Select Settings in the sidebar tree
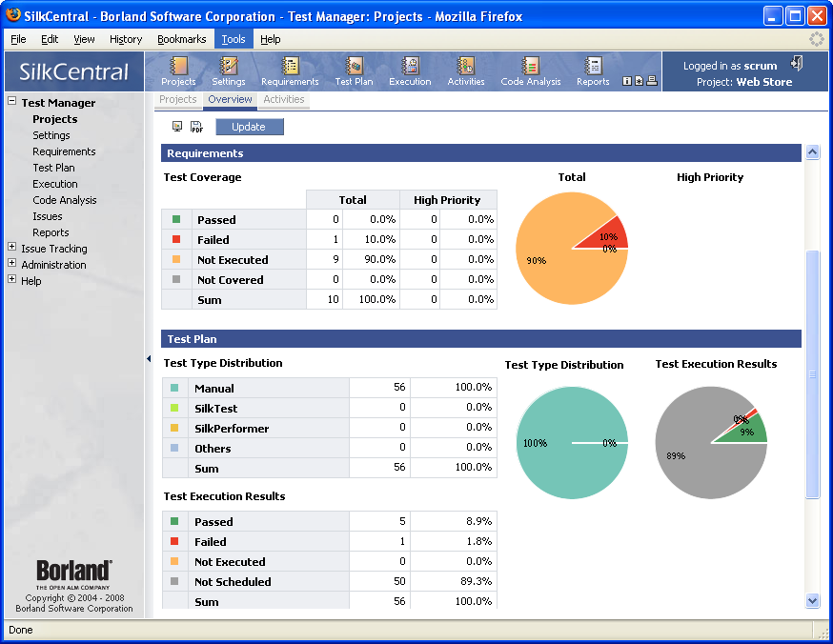Screen dimensions: 833x644 click(x=51, y=135)
